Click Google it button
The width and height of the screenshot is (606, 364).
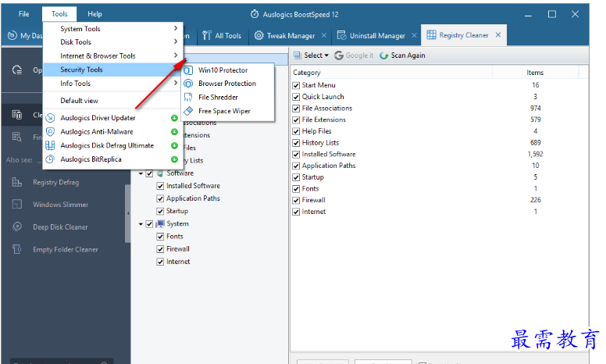[x=354, y=55]
